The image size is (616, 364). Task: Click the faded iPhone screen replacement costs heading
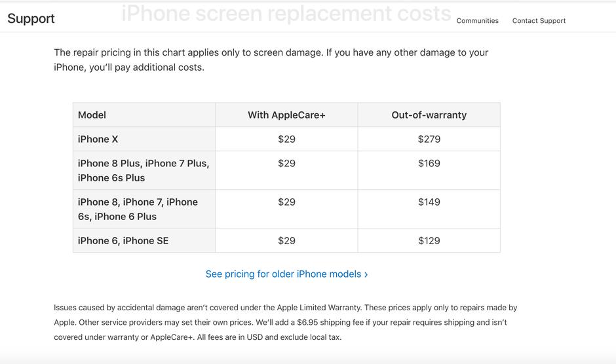286,14
